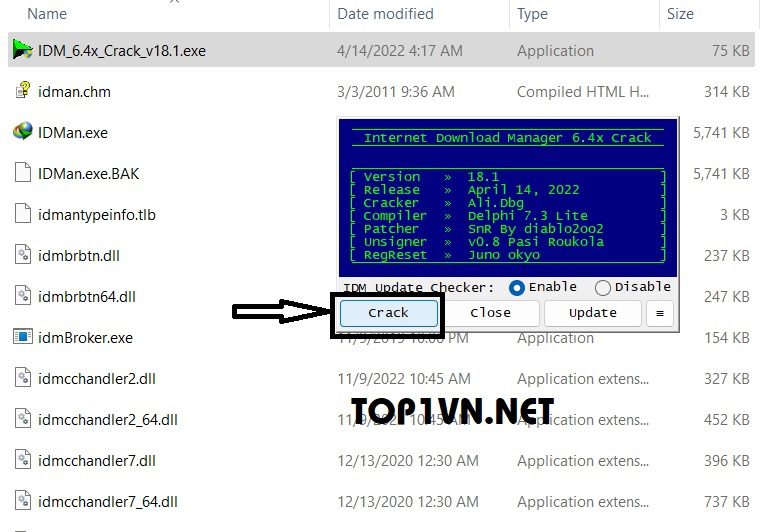Select file name idmbrbtn64.dll
Viewport: 760px width, 532px height.
tap(86, 297)
